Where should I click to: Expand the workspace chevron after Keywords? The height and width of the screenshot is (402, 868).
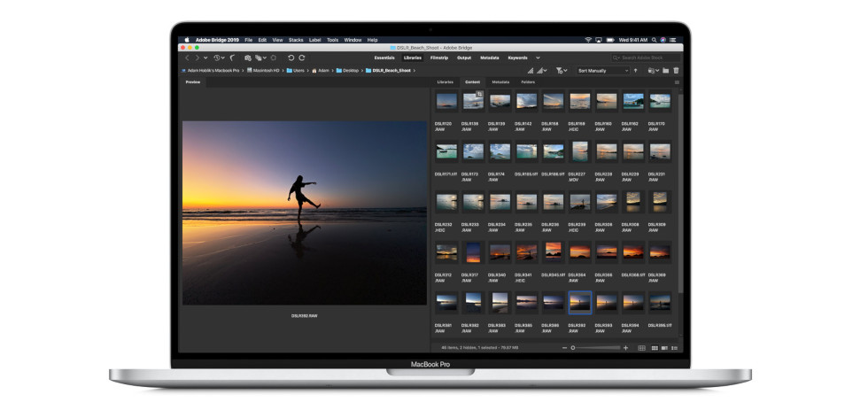pyautogui.click(x=538, y=58)
